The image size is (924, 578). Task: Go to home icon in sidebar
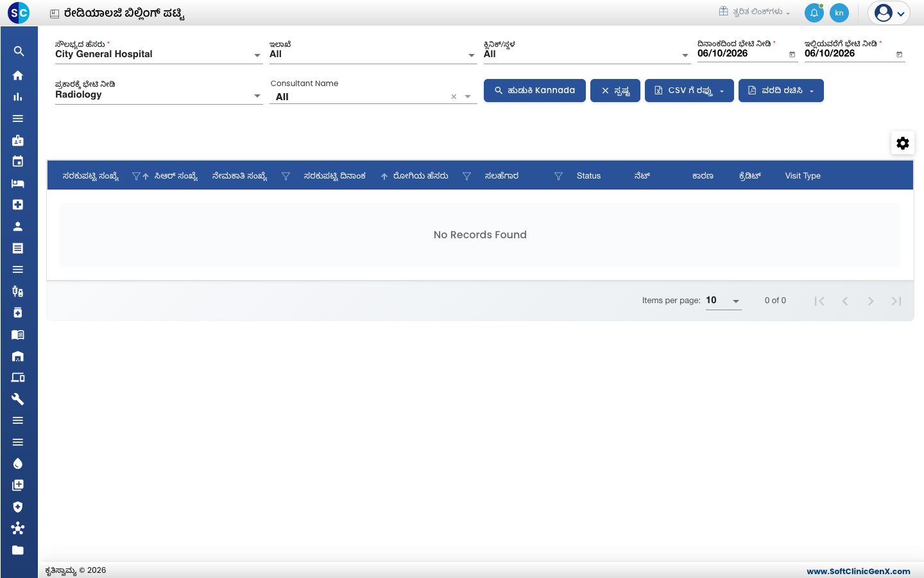(x=18, y=75)
